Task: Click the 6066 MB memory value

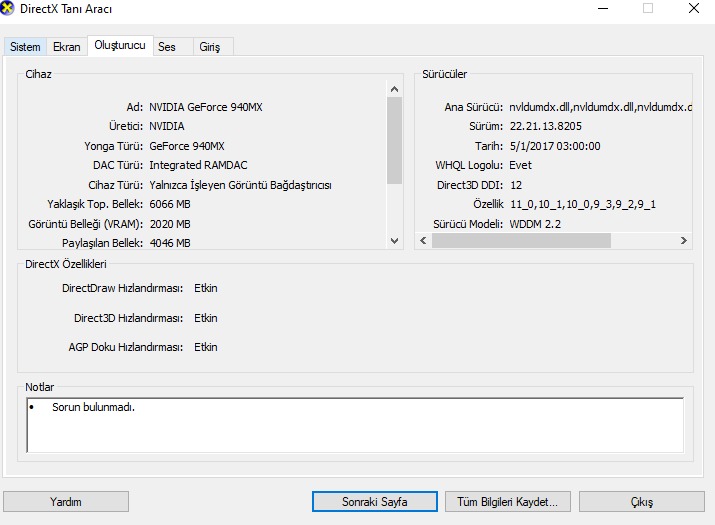Action: (170, 204)
